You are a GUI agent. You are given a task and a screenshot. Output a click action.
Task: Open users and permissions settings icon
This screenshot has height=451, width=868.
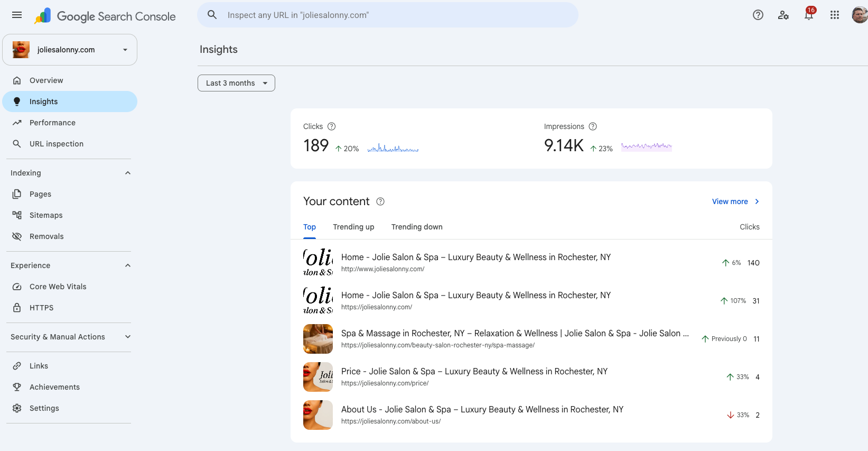[x=783, y=15]
